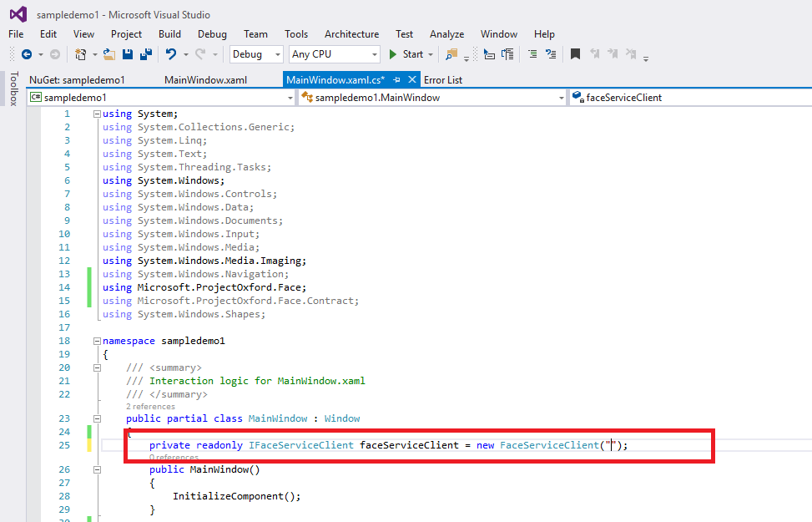Open the Toolbox side panel
812x522 pixels.
tap(13, 89)
